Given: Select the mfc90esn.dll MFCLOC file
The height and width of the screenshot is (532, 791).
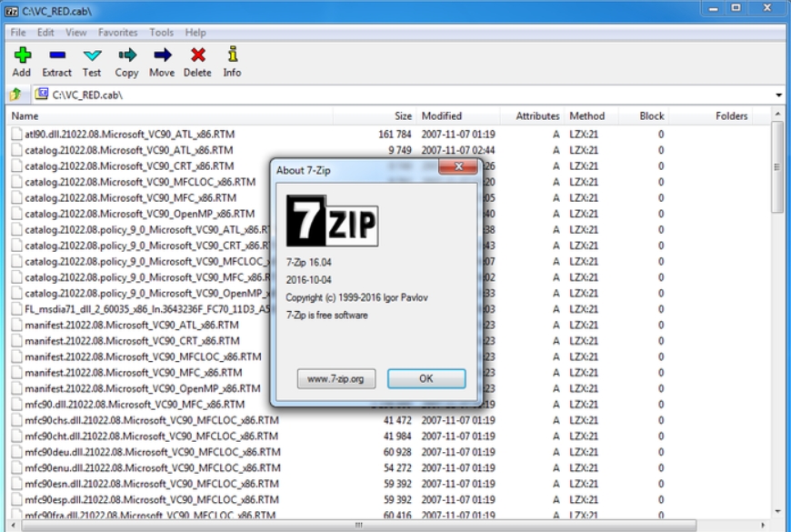Looking at the screenshot, I should 152,484.
